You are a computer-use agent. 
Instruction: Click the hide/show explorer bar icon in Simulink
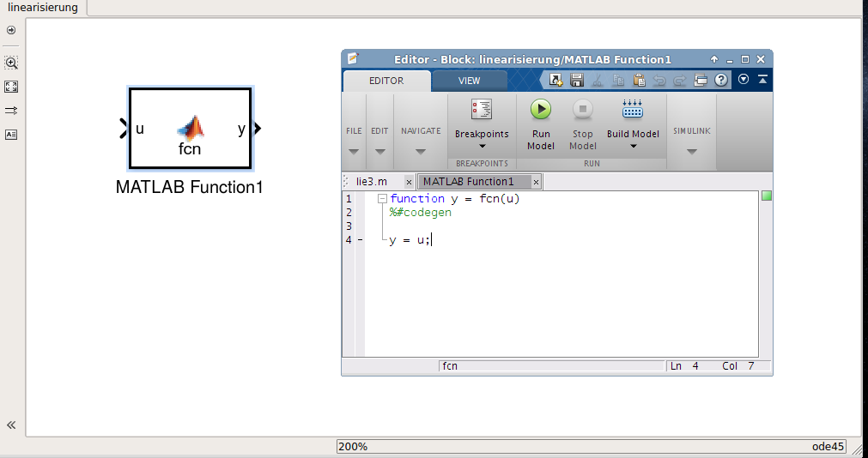click(x=11, y=30)
